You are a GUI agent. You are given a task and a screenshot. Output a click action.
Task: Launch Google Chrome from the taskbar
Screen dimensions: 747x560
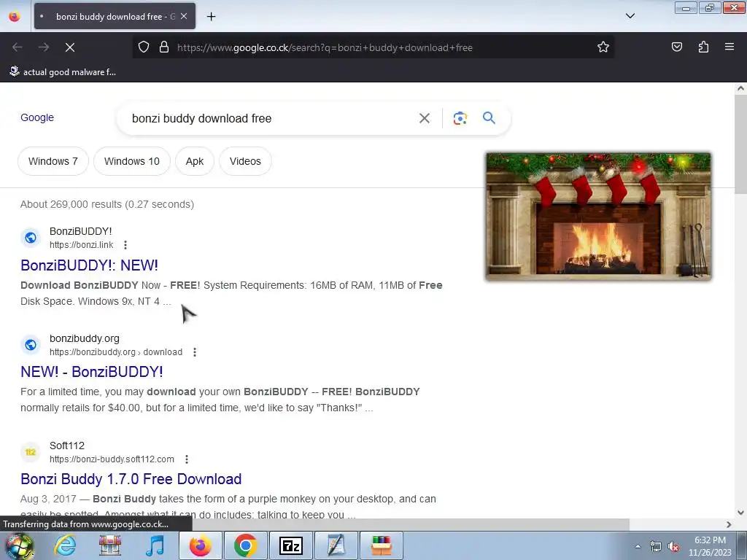245,545
